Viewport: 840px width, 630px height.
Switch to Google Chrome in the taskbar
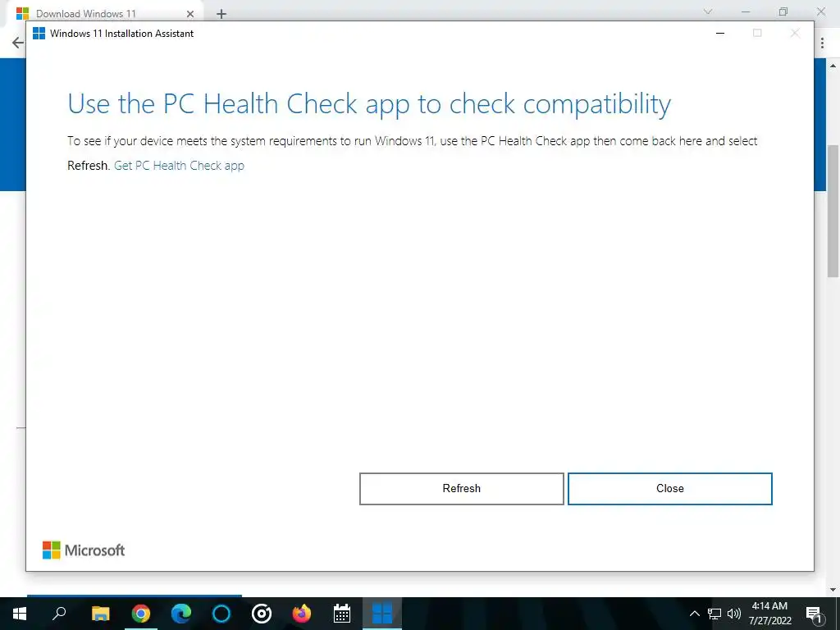click(141, 614)
